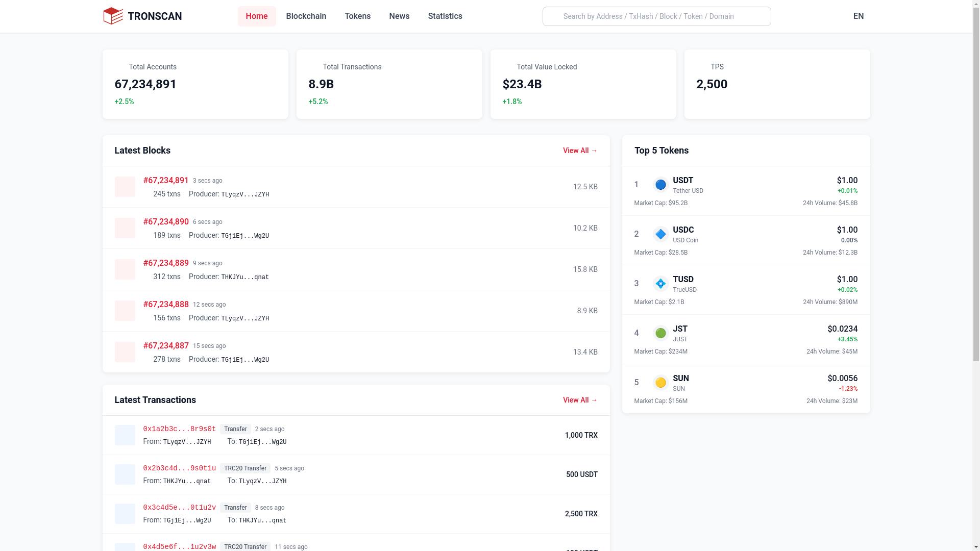Click the TRONSCAN logo icon

point(113,16)
